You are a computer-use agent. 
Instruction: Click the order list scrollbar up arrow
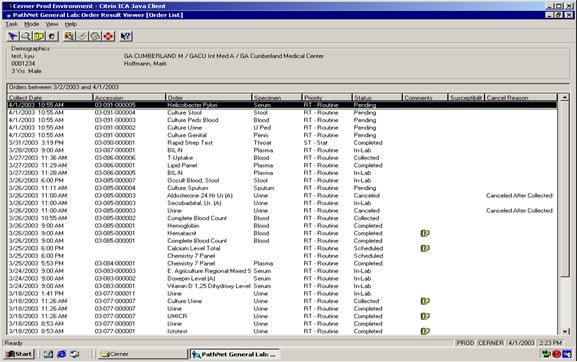click(564, 98)
